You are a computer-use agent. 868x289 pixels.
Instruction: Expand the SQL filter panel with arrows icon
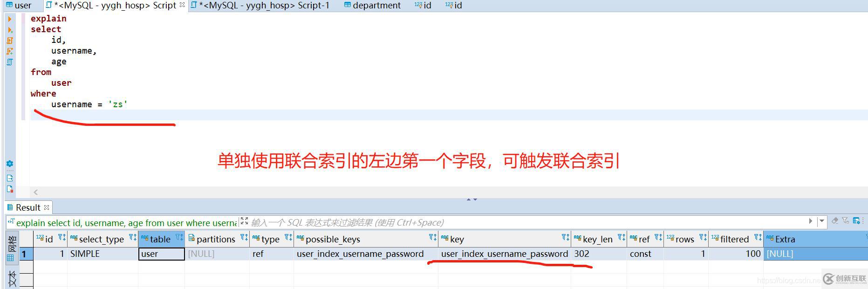(x=244, y=221)
